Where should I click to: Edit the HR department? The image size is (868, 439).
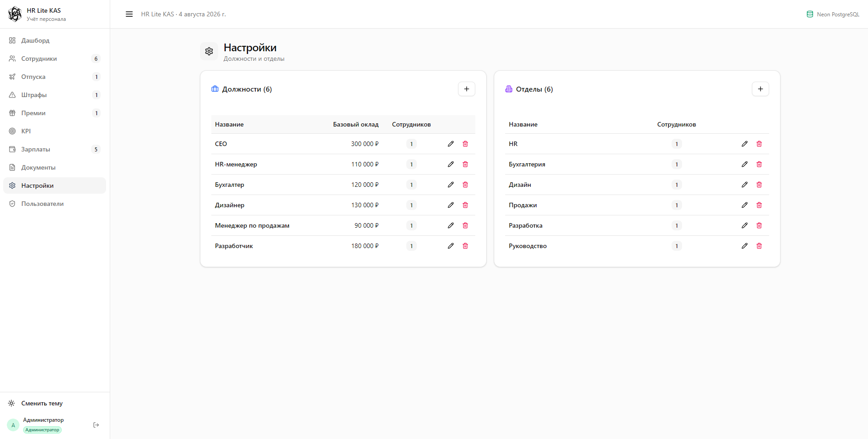tap(745, 144)
